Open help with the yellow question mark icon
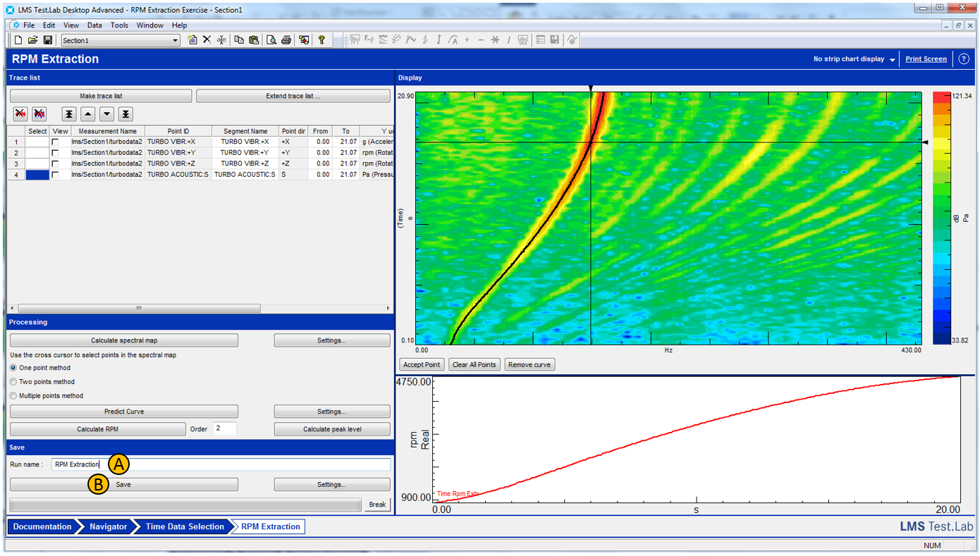 [x=321, y=40]
